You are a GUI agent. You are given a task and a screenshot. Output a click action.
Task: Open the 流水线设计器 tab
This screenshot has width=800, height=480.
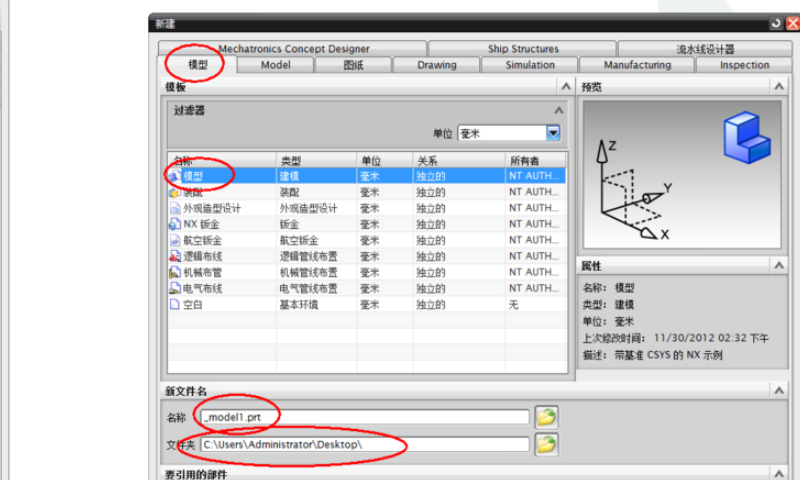(x=705, y=49)
